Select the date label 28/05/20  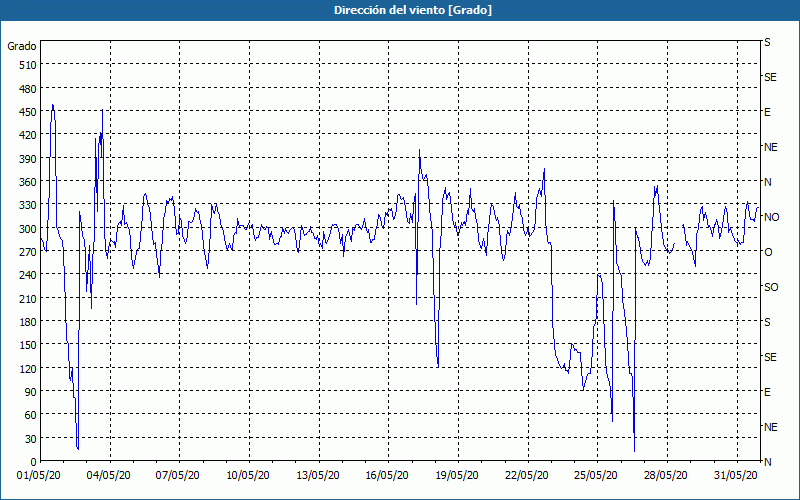(x=666, y=475)
